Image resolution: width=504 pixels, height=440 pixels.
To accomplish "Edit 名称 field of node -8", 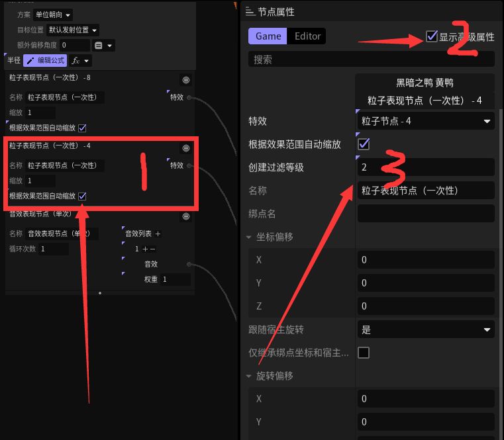I will (x=65, y=97).
